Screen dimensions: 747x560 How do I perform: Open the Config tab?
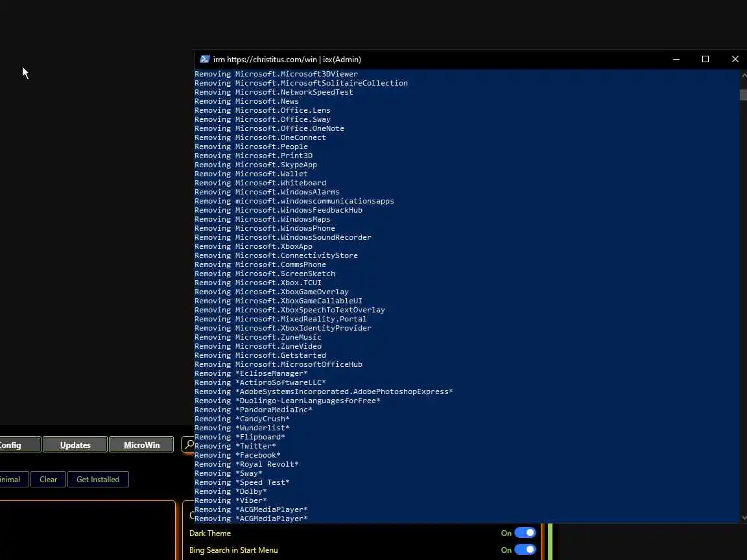(20, 445)
